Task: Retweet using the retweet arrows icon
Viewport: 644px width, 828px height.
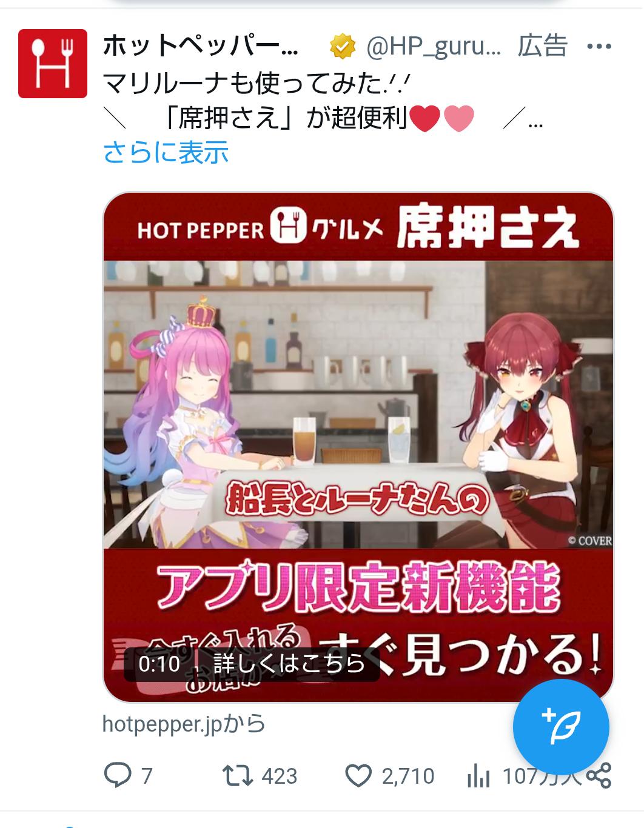Action: pos(237,775)
